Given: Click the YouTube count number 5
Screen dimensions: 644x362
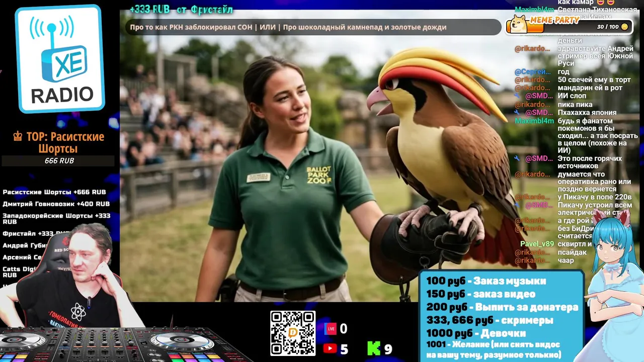Looking at the screenshot, I should tap(344, 349).
